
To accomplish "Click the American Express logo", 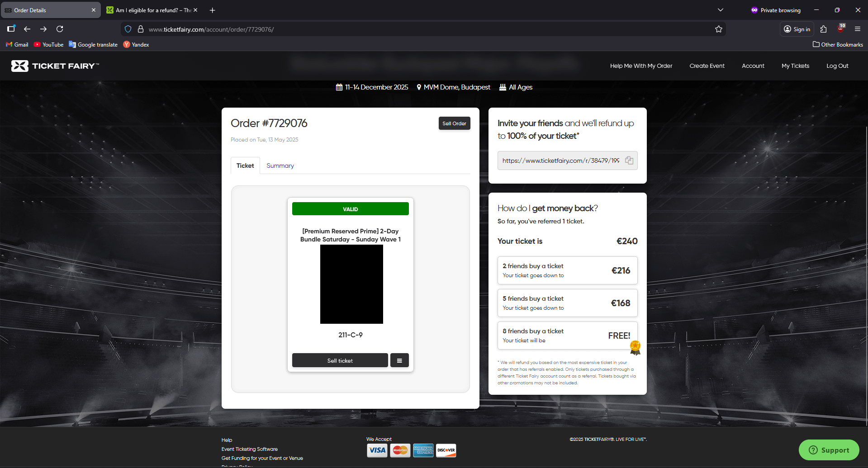I will click(423, 450).
